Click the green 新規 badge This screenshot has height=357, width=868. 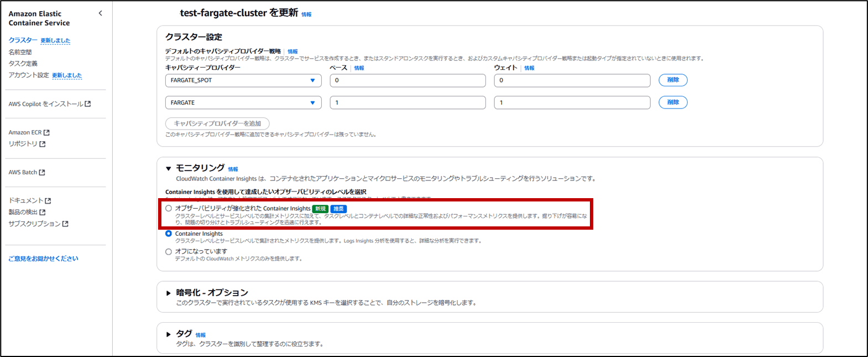(x=320, y=209)
